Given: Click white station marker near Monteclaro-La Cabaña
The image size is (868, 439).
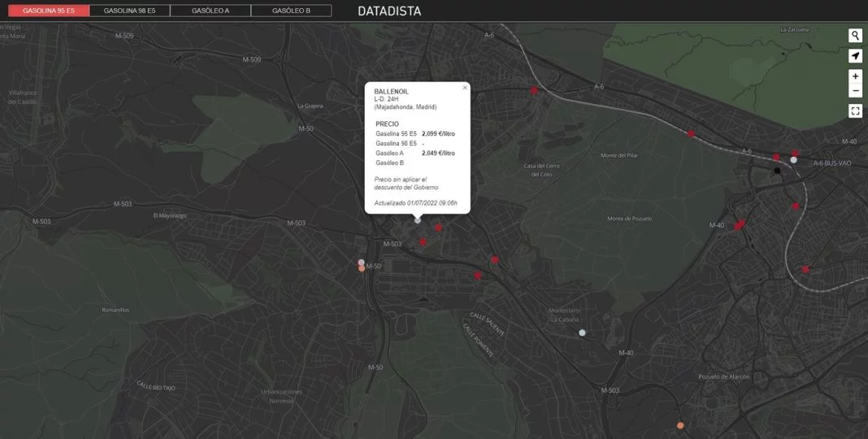Looking at the screenshot, I should [582, 333].
